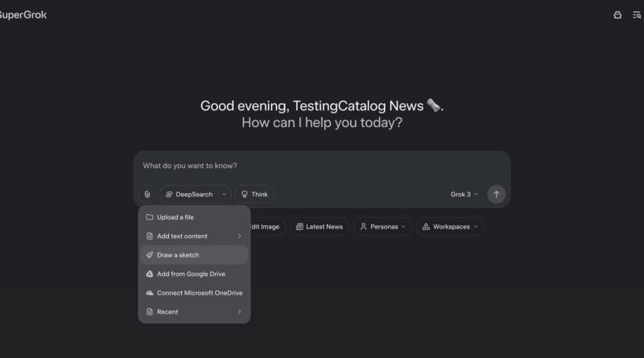Click the OneDrive cloud icon in menu
The height and width of the screenshot is (358, 644).
[150, 293]
